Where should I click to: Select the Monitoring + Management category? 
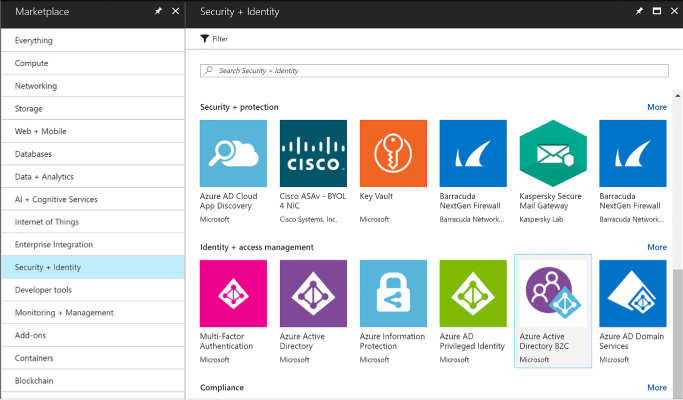pyautogui.click(x=93, y=312)
